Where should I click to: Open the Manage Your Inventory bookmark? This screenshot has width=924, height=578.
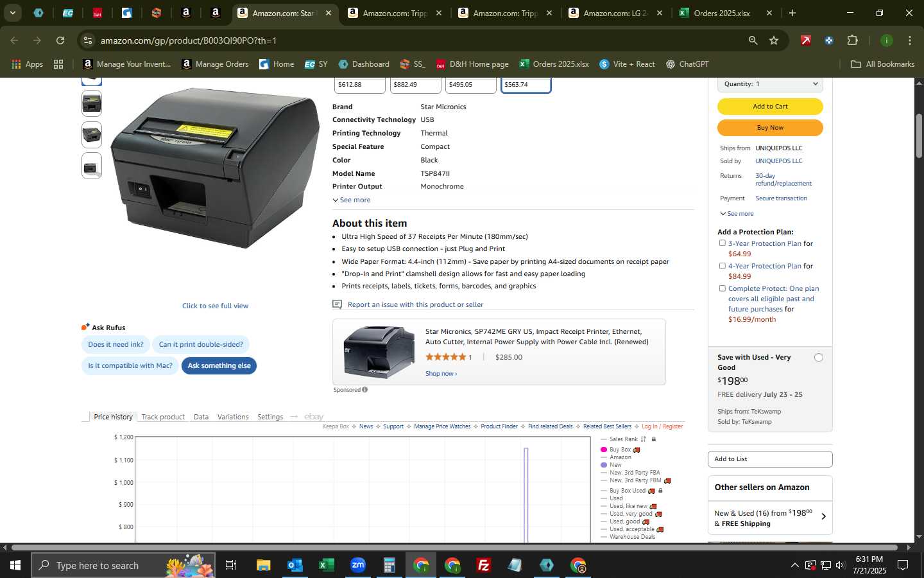[127, 64]
